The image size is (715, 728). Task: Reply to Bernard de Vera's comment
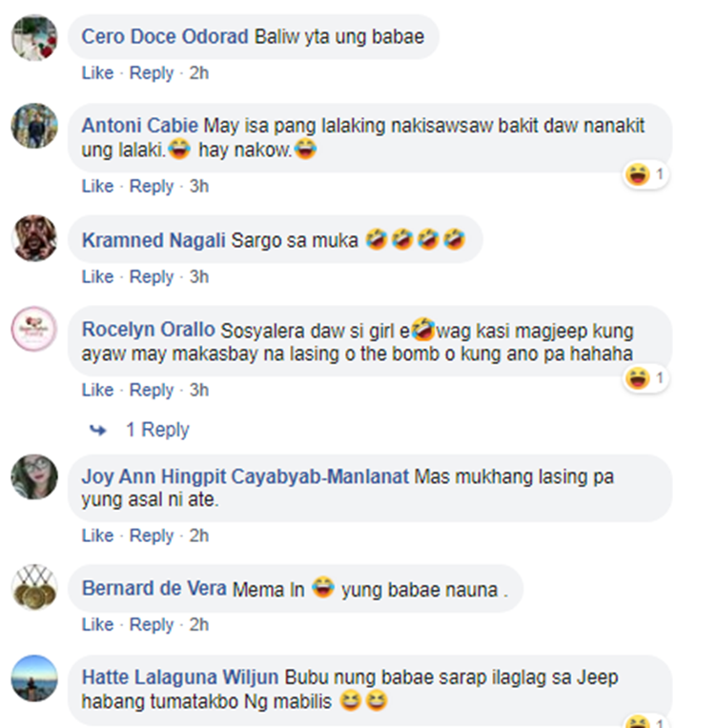tap(152, 624)
